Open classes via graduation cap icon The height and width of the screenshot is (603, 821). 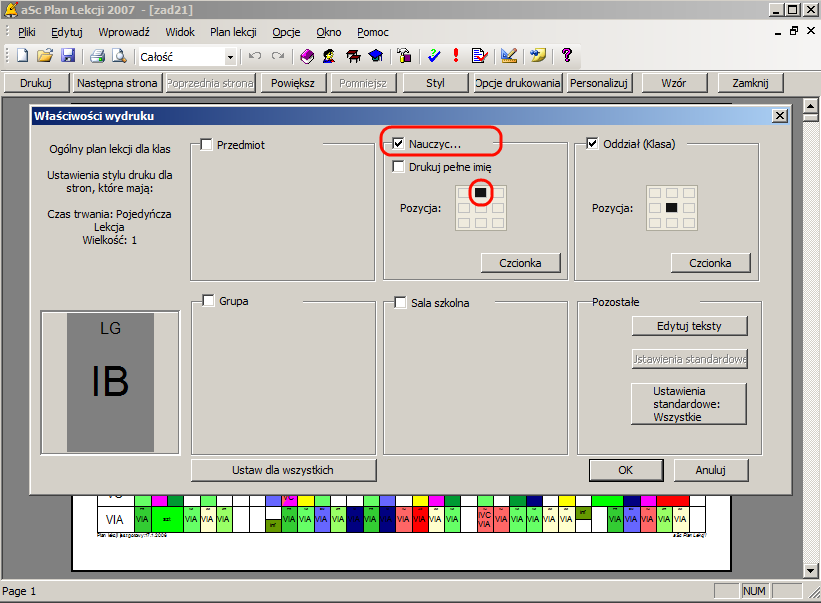tap(376, 55)
